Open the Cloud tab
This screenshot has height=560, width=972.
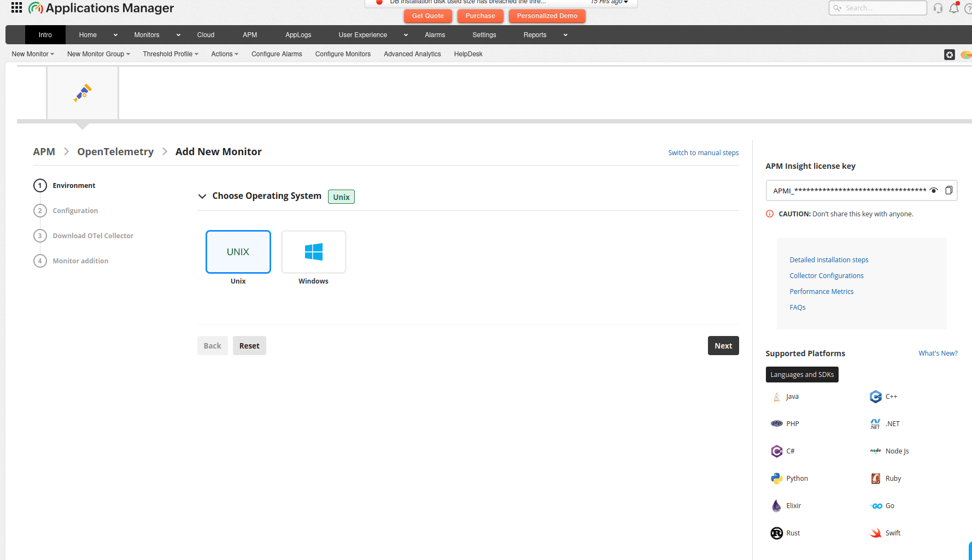(x=206, y=35)
